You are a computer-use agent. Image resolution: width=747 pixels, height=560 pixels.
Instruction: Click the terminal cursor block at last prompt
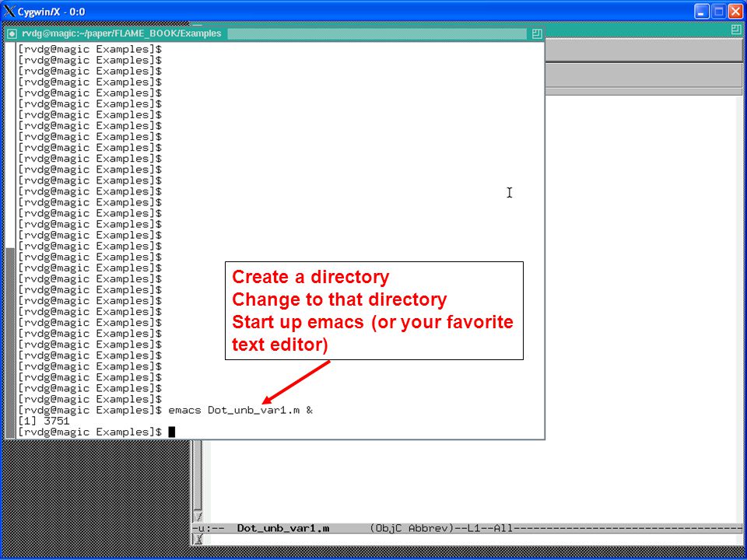[x=171, y=432]
